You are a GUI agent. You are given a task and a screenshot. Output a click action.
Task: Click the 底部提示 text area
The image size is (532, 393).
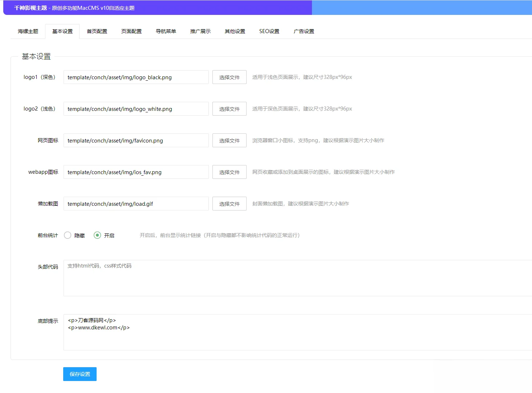(254, 333)
